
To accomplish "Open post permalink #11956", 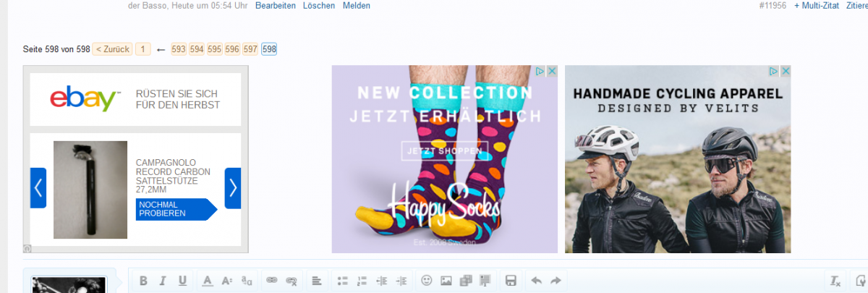I will 773,6.
